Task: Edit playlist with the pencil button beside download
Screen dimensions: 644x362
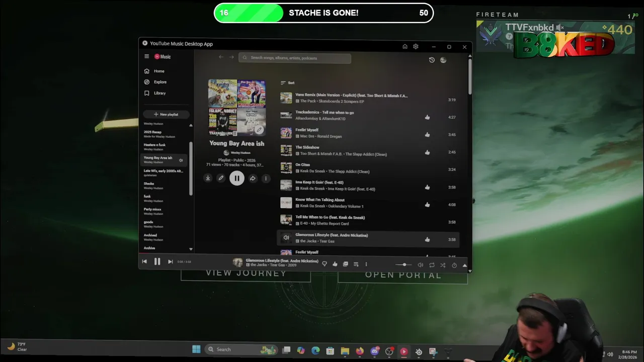Action: click(220, 178)
